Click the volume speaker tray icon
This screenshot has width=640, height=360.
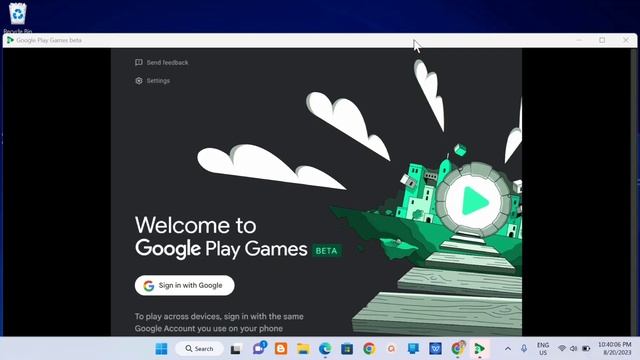click(x=573, y=349)
